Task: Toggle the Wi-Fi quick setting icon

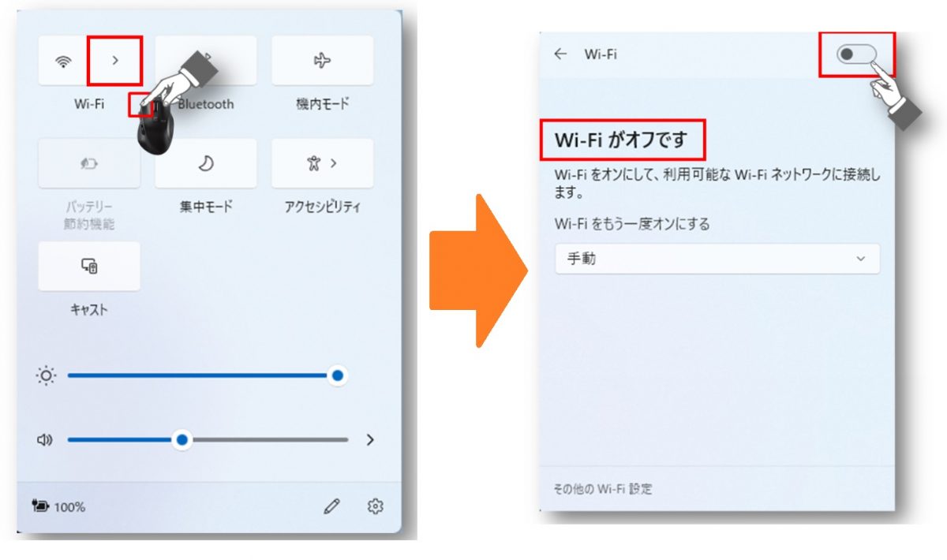Action: (x=63, y=61)
